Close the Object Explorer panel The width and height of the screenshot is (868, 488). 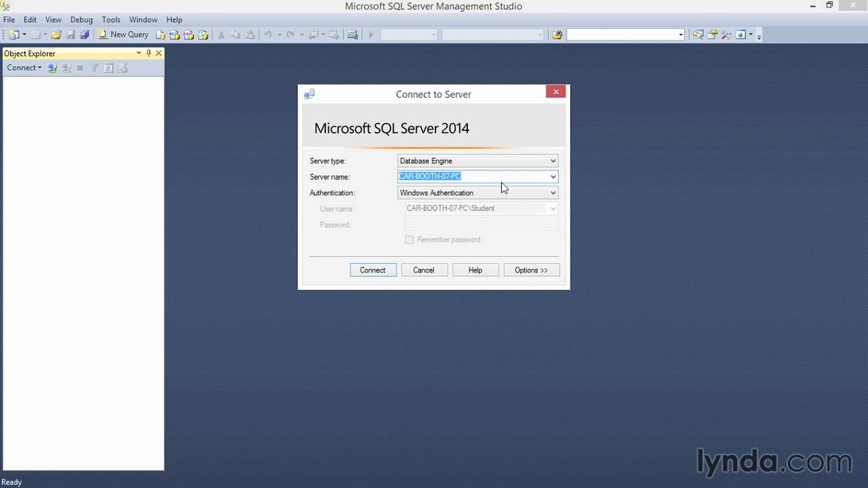pos(159,53)
